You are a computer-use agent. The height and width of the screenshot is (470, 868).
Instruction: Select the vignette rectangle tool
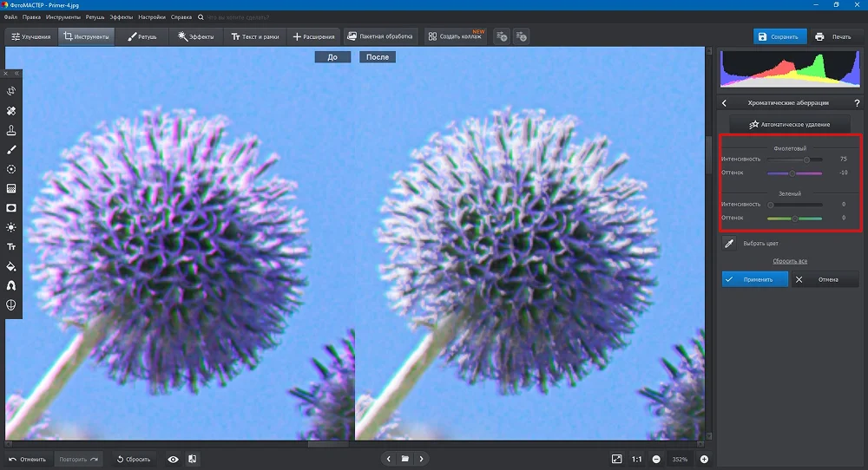(11, 208)
